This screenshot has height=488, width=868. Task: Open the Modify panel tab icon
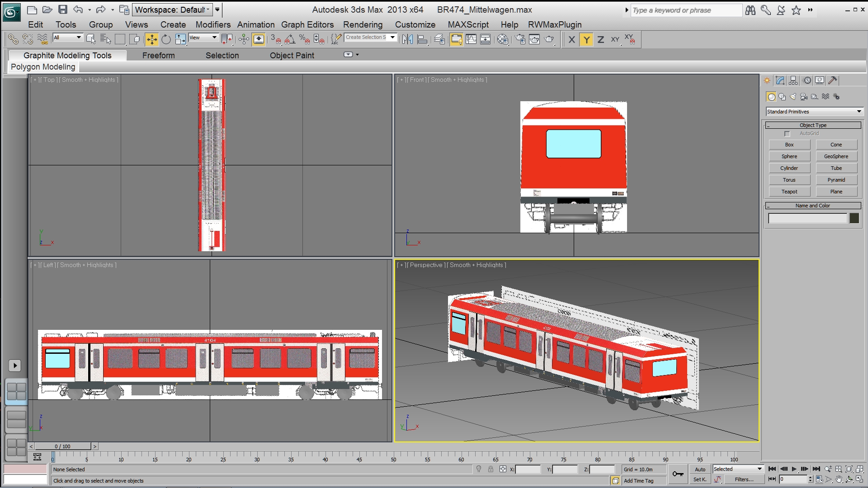coord(780,80)
